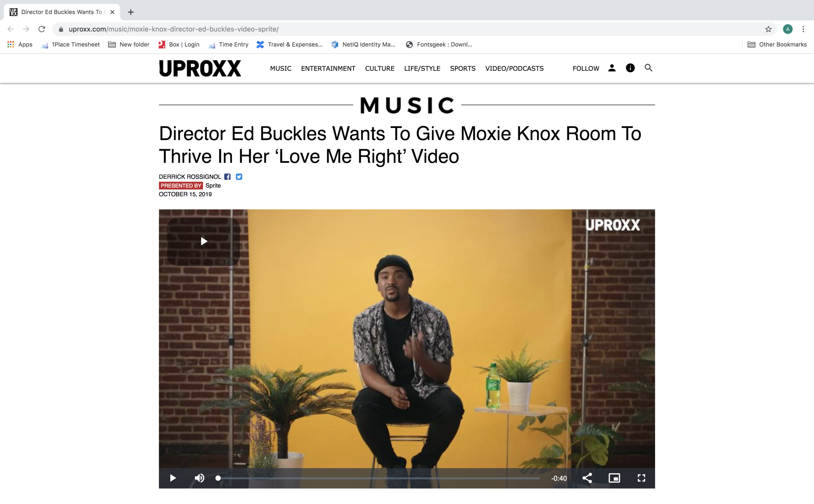Screen dimensions: 814x504
Task: Open 1Place Timesheet bookmark
Action: click(70, 45)
